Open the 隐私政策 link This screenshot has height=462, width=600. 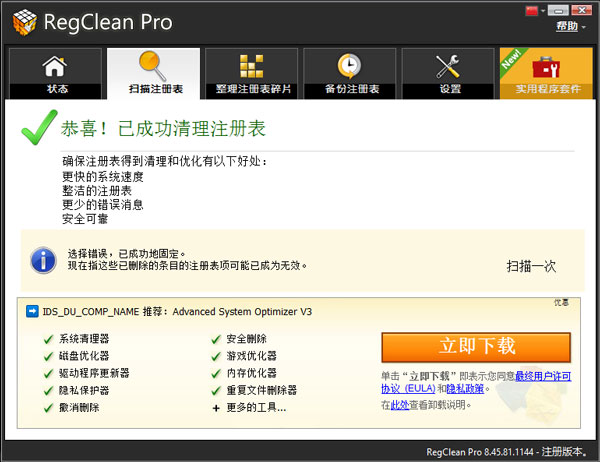coord(465,389)
